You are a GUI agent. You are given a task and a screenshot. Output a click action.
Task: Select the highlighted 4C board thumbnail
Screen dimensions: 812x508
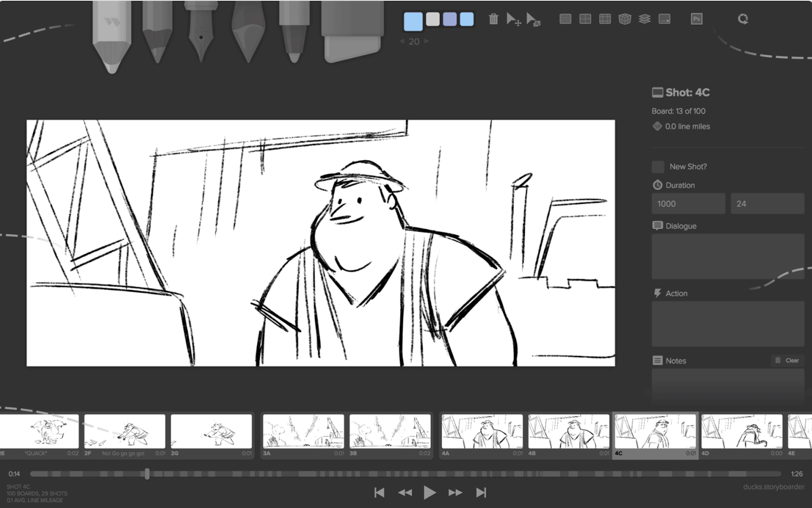tap(655, 436)
